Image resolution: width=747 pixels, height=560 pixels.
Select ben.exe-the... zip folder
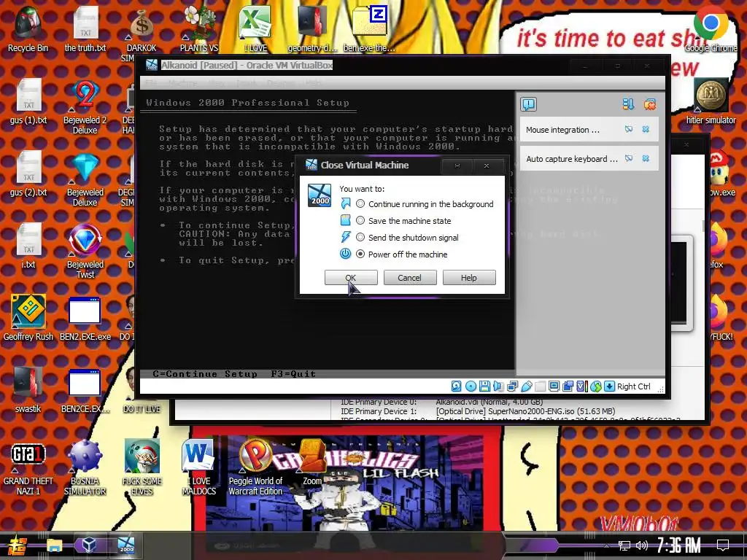coord(369,29)
